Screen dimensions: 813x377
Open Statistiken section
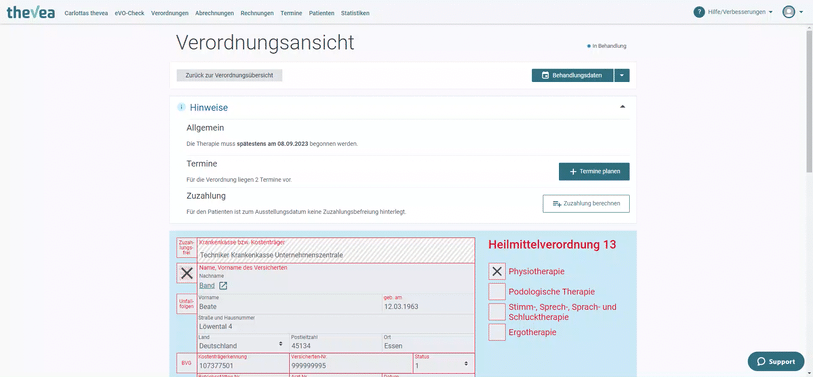355,13
